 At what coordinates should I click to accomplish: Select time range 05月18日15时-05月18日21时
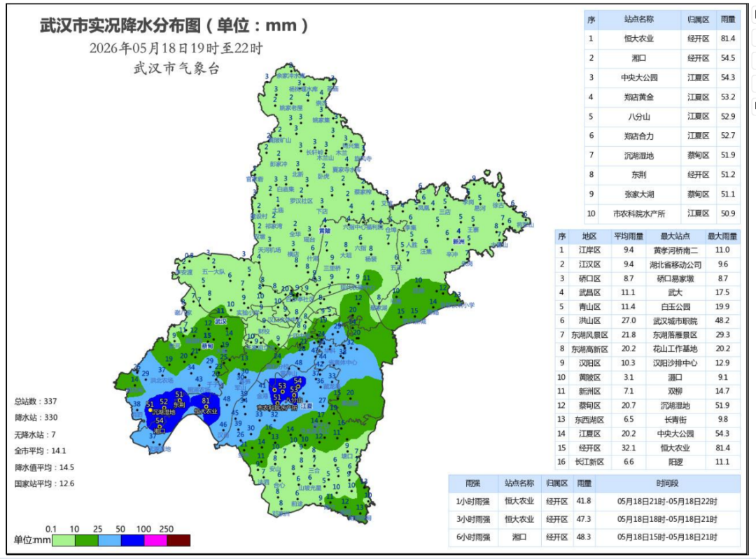tap(667, 537)
